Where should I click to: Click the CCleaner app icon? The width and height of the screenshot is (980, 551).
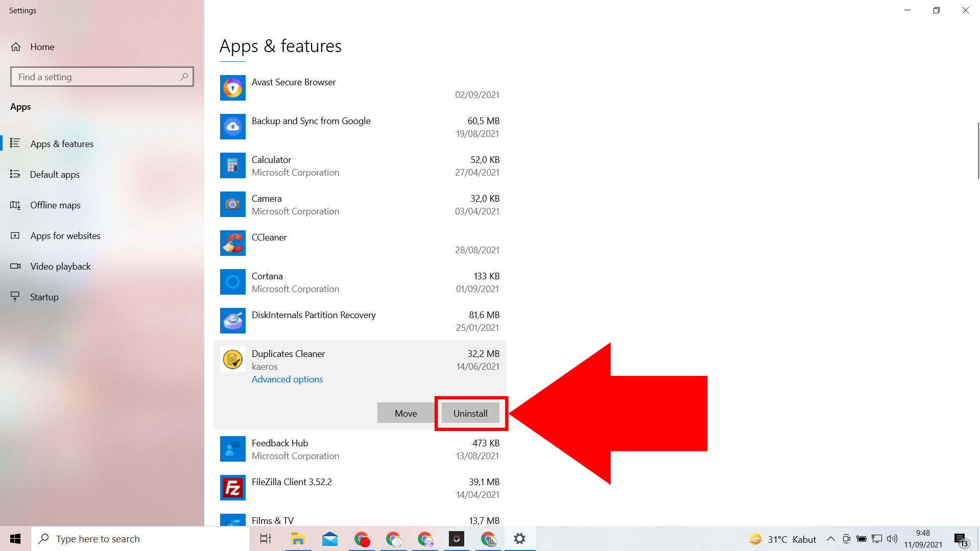click(232, 243)
